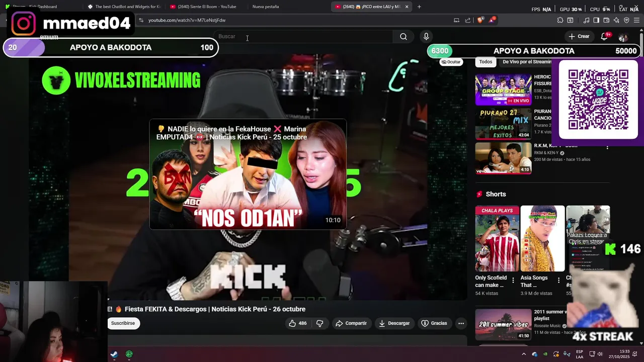Focus the Buscar search field
This screenshot has width=644, height=362.
304,36
